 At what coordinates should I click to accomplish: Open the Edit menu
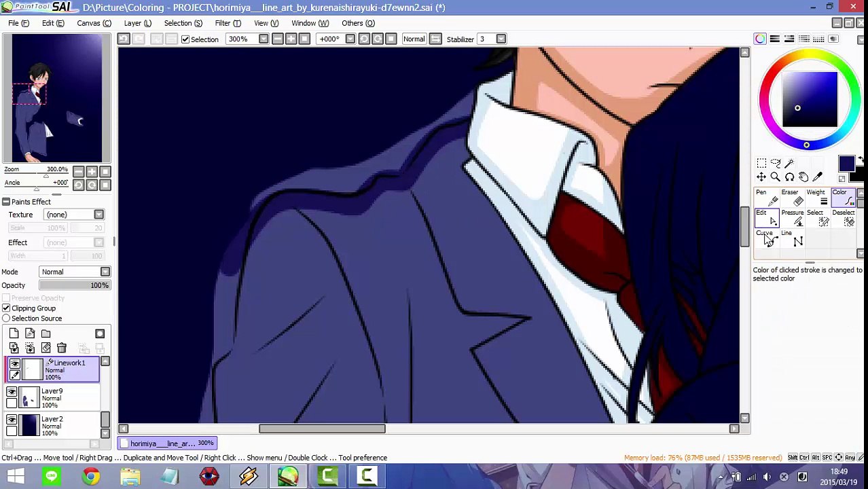(x=53, y=23)
